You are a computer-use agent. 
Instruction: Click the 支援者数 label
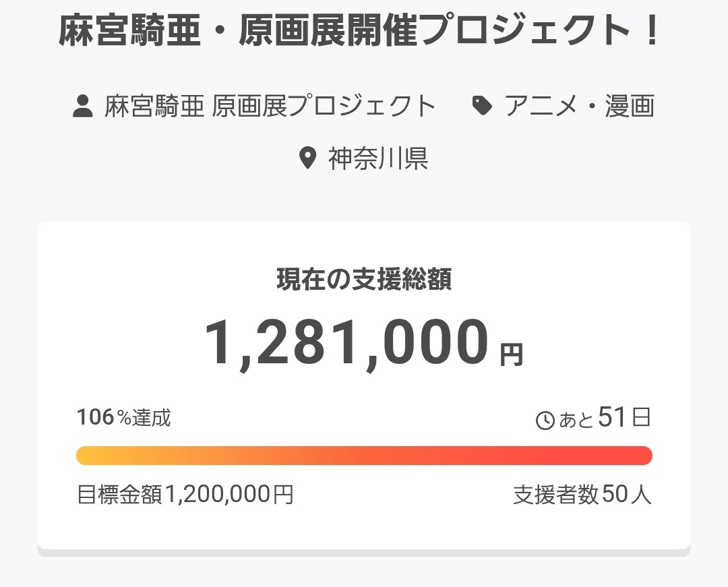pyautogui.click(x=555, y=495)
